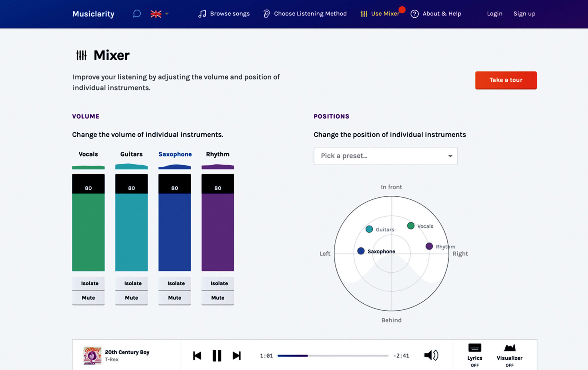Click the Sign up link
This screenshot has width=588, height=370.
tap(524, 14)
